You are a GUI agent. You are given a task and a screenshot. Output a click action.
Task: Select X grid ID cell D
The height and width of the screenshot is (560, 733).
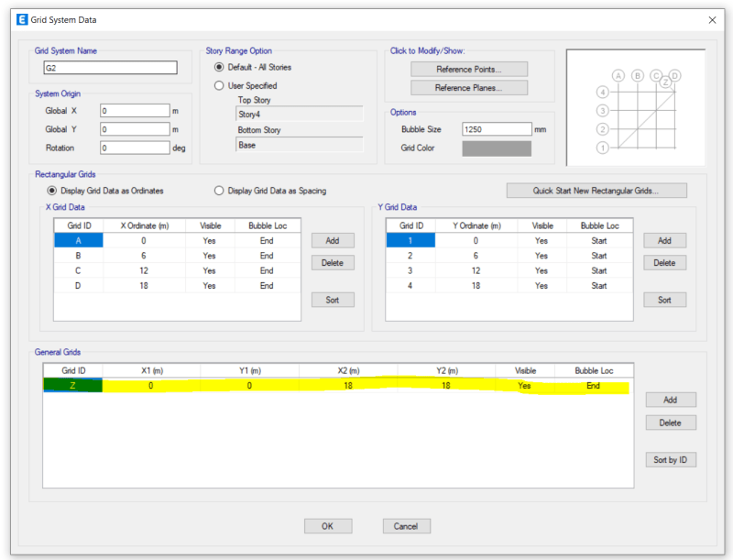click(79, 286)
